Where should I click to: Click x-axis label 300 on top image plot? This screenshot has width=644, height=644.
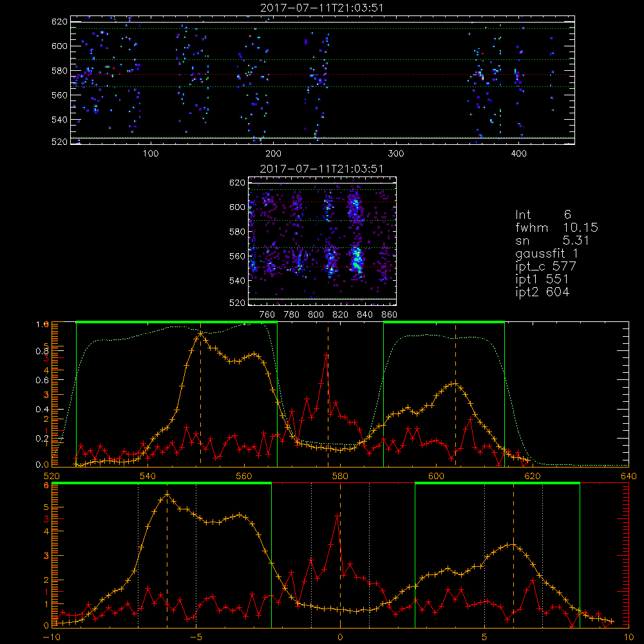coord(396,154)
